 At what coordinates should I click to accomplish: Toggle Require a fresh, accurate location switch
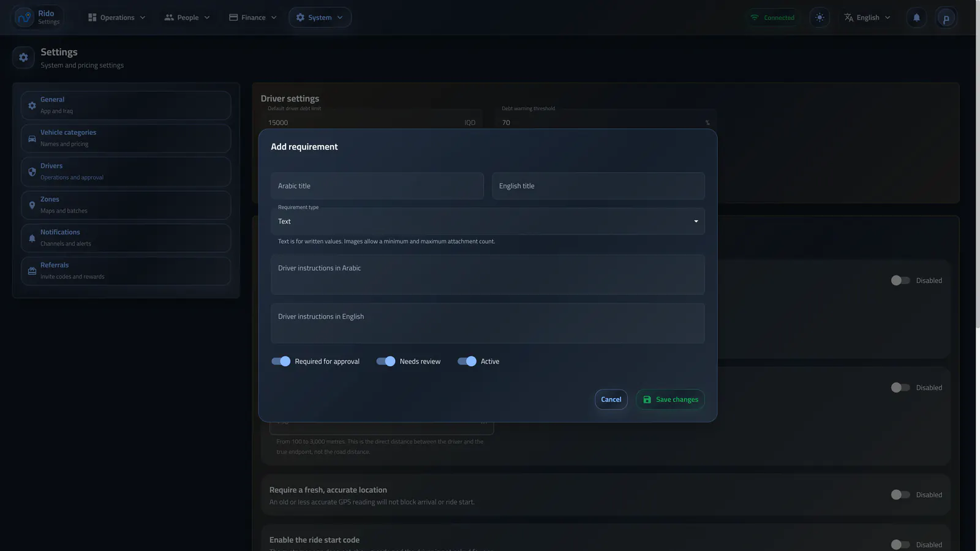pos(900,495)
